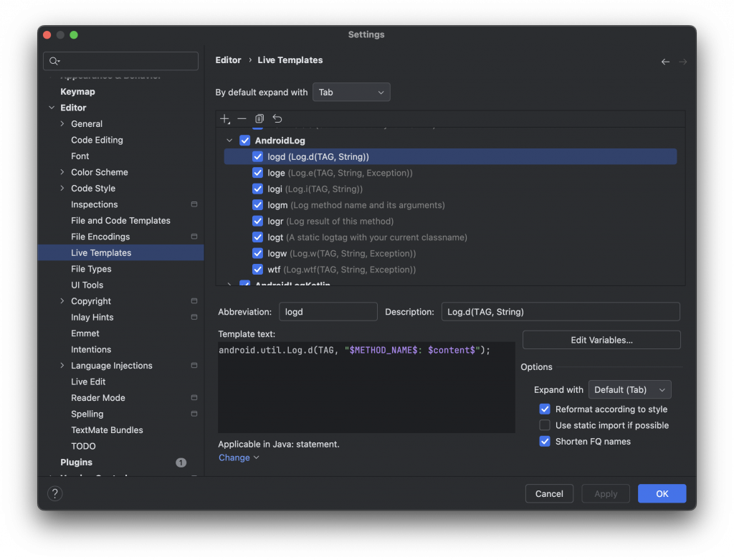The height and width of the screenshot is (560, 734).
Task: Enable Use static import if possible
Action: click(545, 425)
